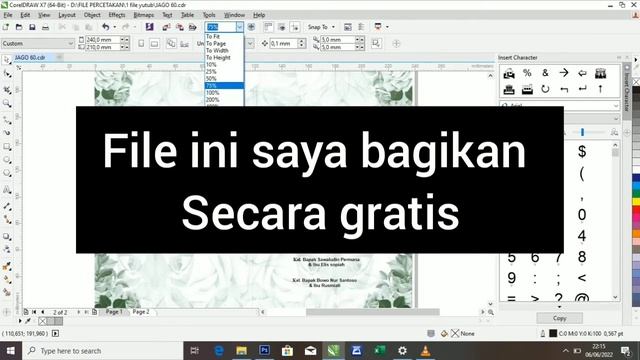
Task: Select the Drop Shadow tool
Action: (x=7, y=236)
